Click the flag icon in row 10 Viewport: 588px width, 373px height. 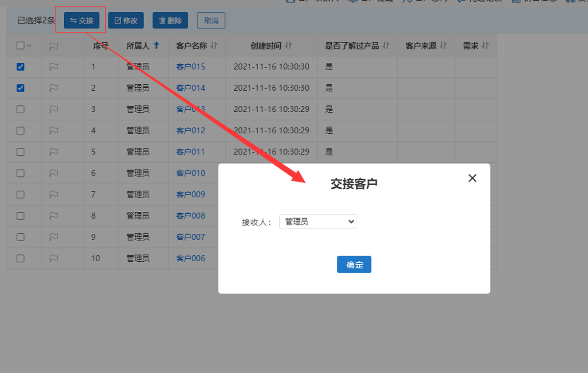(x=54, y=258)
